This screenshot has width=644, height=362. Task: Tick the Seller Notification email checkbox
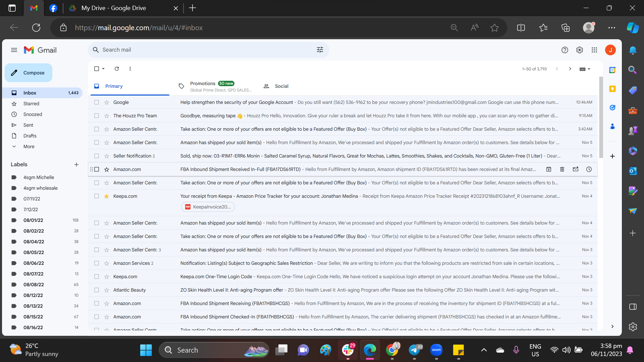pyautogui.click(x=97, y=156)
